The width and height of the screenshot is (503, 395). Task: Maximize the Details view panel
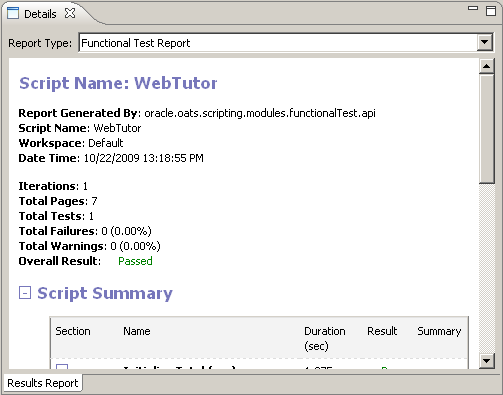pos(491,11)
